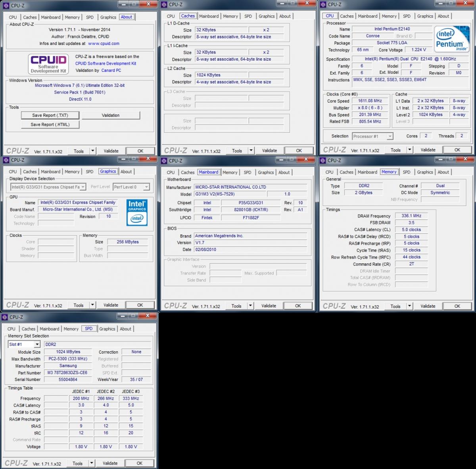Viewport: 476px width, 469px height.
Task: Open Tools dropdown arrow in Graphics window
Action: pos(93,305)
